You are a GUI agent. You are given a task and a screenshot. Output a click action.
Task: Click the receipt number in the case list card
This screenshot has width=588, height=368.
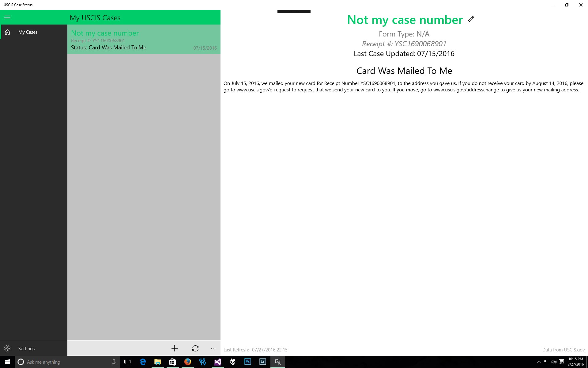[98, 41]
